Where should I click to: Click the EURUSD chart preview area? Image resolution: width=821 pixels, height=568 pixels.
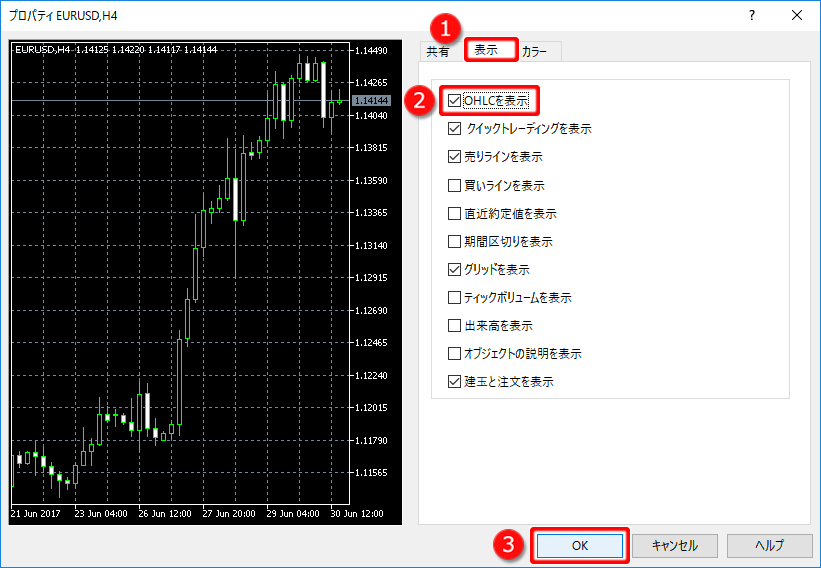click(180, 280)
